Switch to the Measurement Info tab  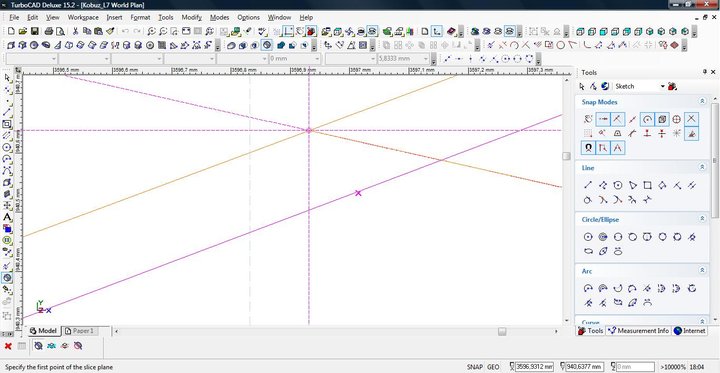pos(638,331)
